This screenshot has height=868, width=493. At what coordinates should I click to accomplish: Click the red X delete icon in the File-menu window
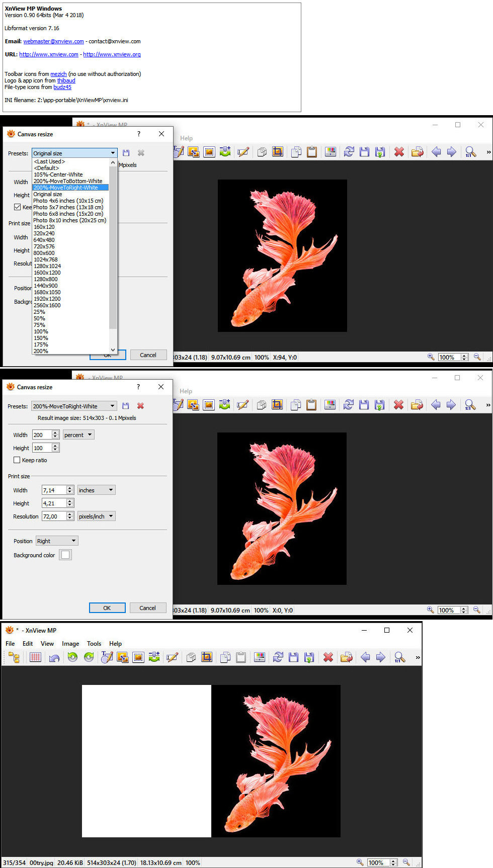(x=328, y=657)
